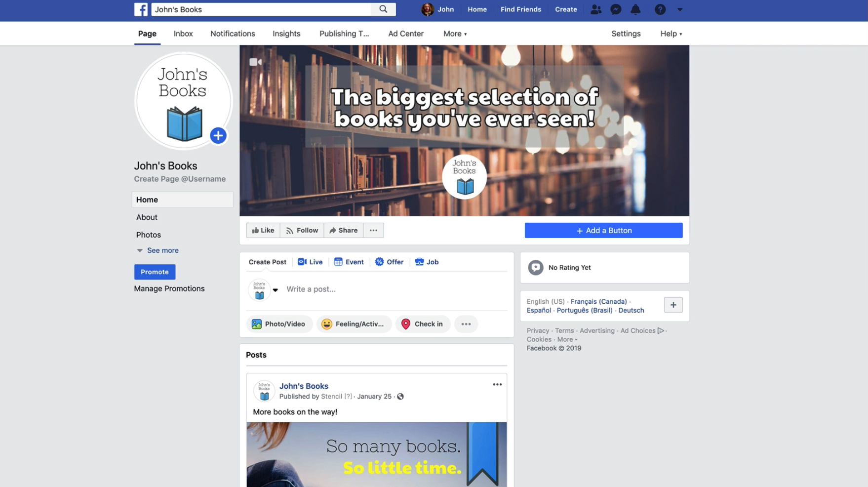868x487 pixels.
Task: Open the Publishing Tools tab
Action: [x=344, y=34]
